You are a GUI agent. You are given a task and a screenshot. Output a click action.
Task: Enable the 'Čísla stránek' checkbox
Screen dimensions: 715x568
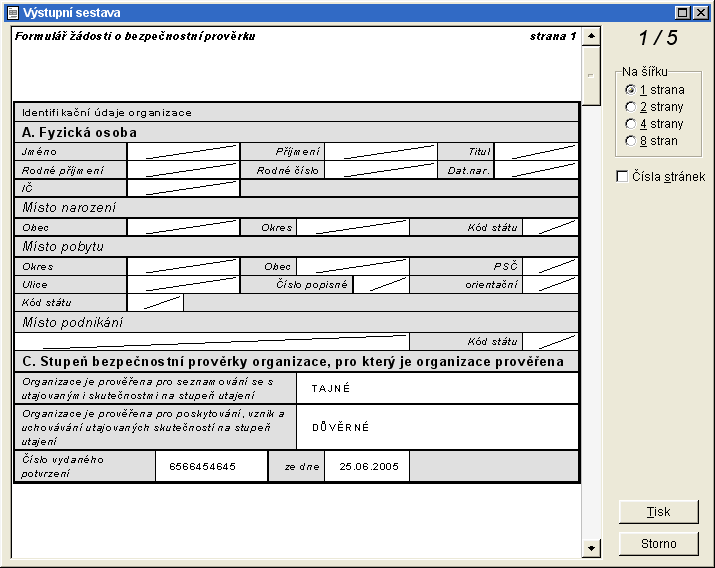pyautogui.click(x=623, y=177)
